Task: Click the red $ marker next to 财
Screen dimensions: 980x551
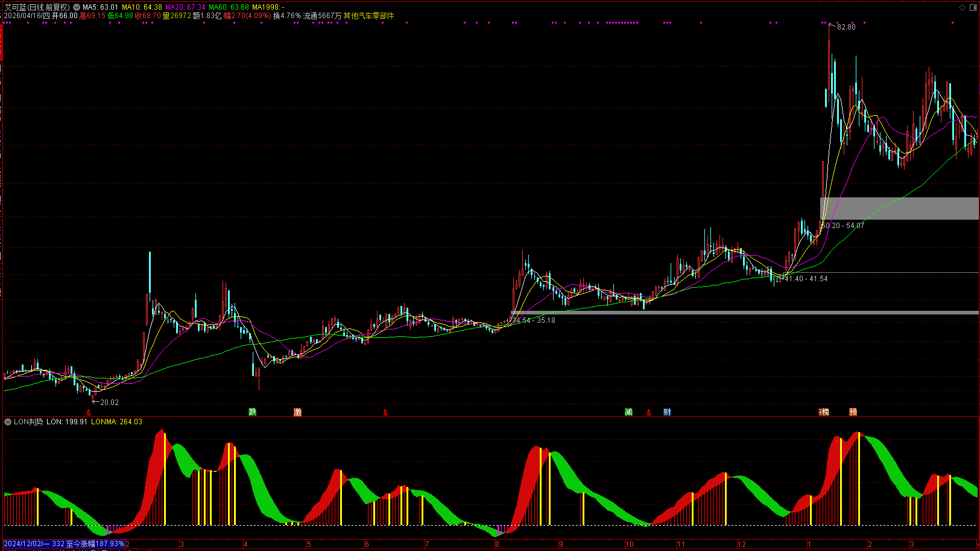Action: pos(649,413)
